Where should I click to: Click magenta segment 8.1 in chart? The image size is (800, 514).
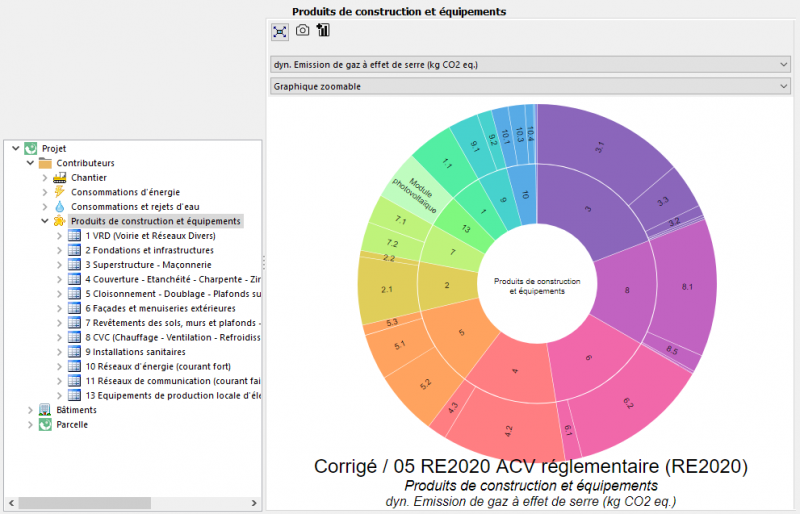tap(687, 287)
